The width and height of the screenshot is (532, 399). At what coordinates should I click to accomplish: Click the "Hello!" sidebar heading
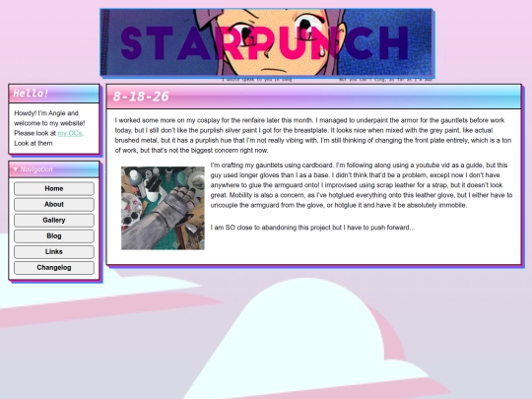click(x=31, y=93)
